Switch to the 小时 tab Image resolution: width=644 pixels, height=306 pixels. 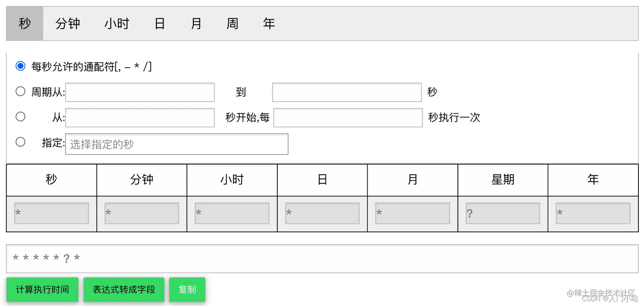[x=116, y=23]
